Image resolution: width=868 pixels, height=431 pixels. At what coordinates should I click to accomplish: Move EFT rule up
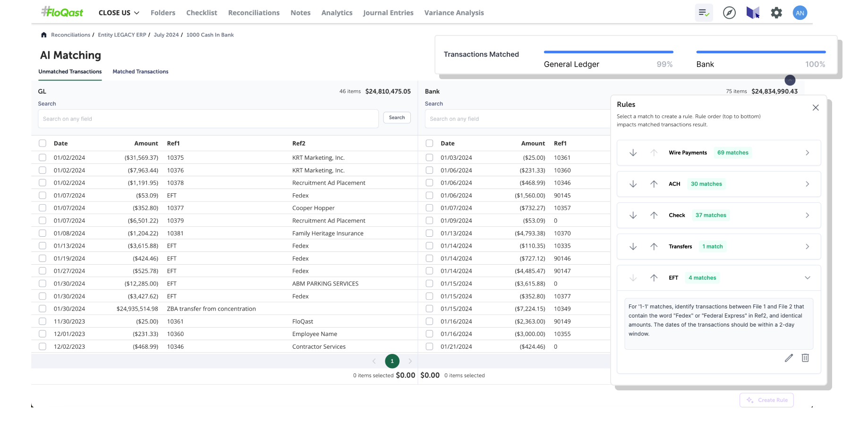654,278
